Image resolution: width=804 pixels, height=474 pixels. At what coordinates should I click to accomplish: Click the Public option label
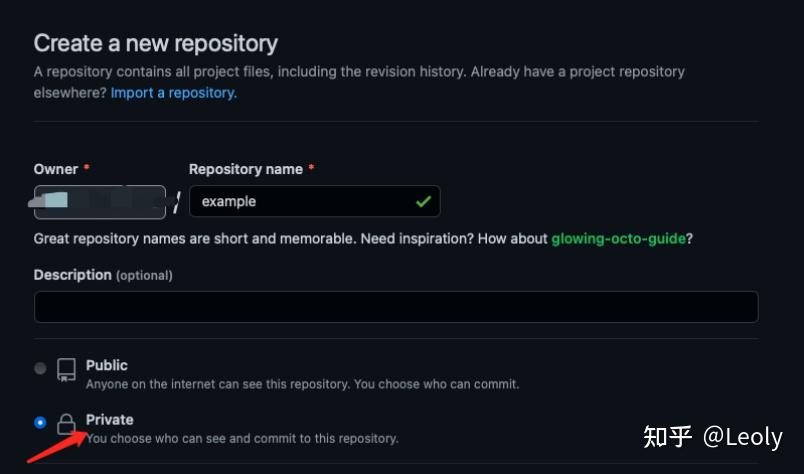[x=107, y=365]
